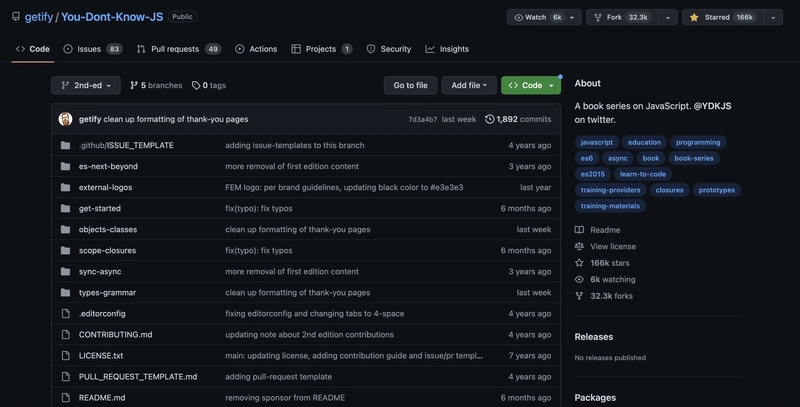Viewport: 800px width, 407px height.
Task: View the 0 tags link
Action: pyautogui.click(x=209, y=85)
